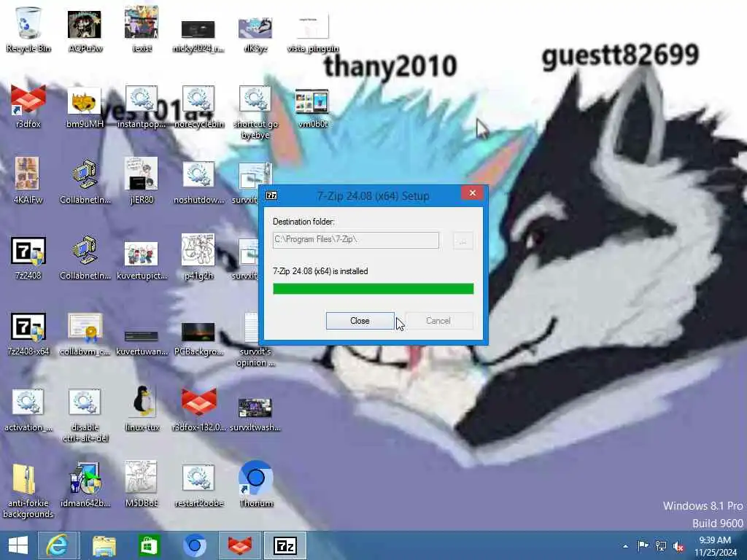Image resolution: width=747 pixels, height=560 pixels.
Task: Select the linux-tux penguin icon
Action: point(142,408)
